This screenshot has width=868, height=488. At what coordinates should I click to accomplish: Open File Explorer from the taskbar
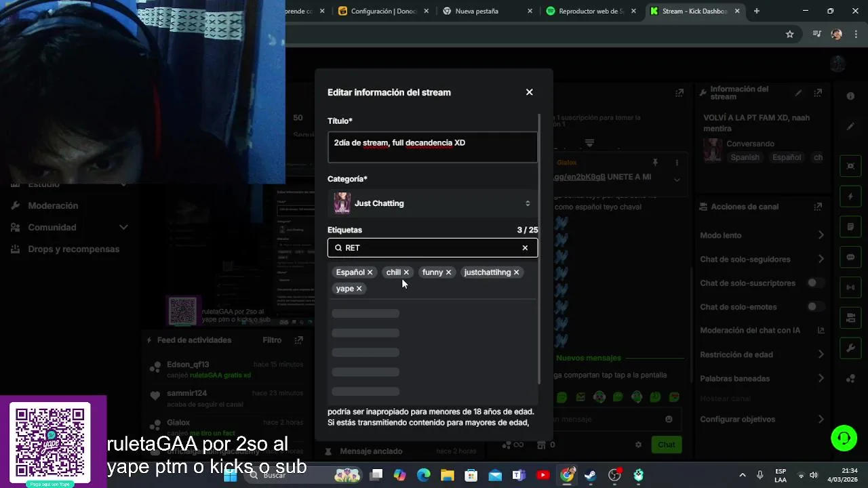tap(447, 475)
